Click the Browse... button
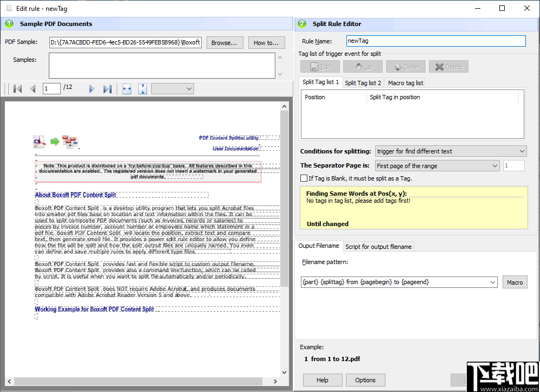Viewport: 540px width, 392px height. click(224, 43)
